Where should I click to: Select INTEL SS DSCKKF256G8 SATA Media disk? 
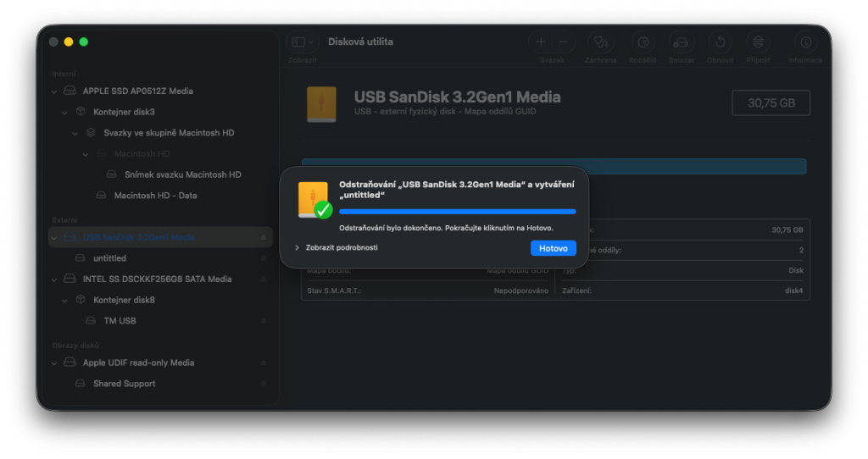(x=157, y=279)
